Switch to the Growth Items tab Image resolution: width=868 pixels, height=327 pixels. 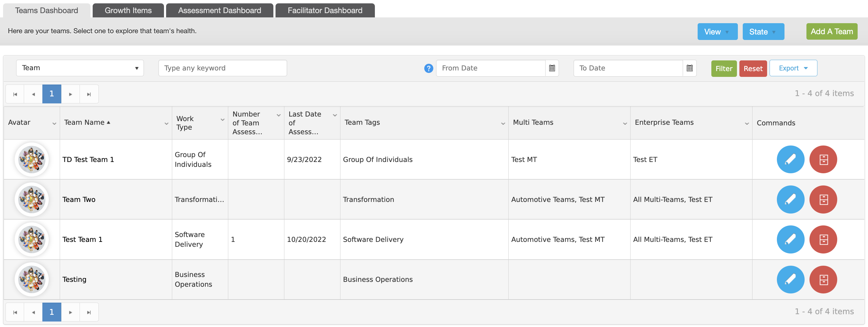point(128,10)
